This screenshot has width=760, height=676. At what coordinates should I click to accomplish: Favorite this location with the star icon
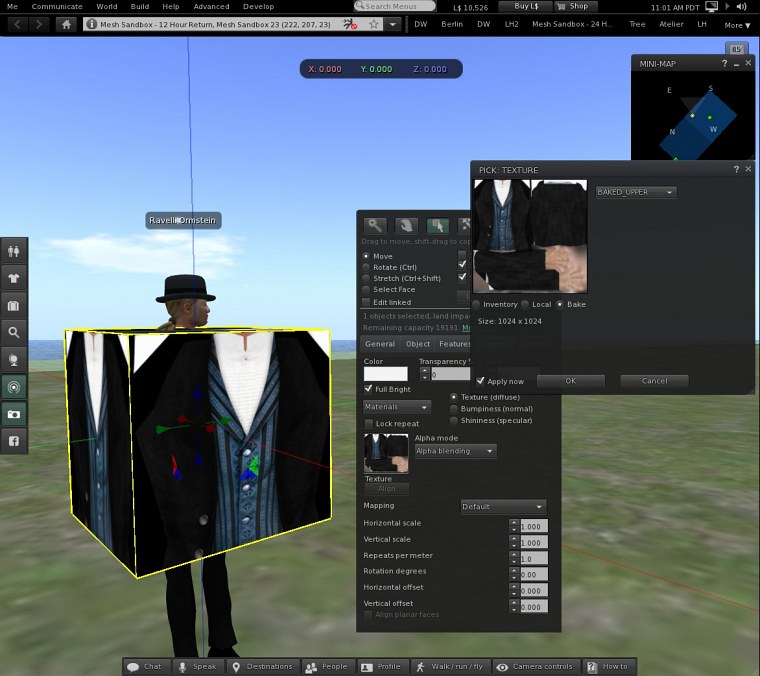click(374, 23)
